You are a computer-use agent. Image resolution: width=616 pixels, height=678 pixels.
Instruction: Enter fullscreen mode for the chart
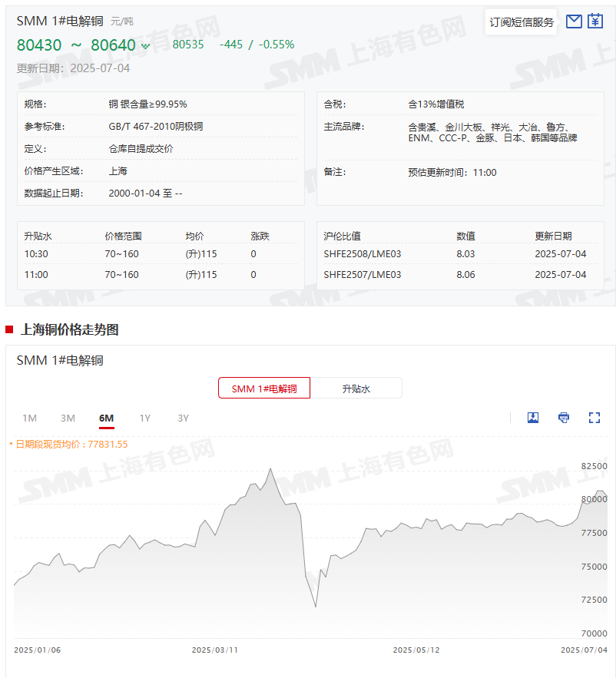[x=594, y=418]
